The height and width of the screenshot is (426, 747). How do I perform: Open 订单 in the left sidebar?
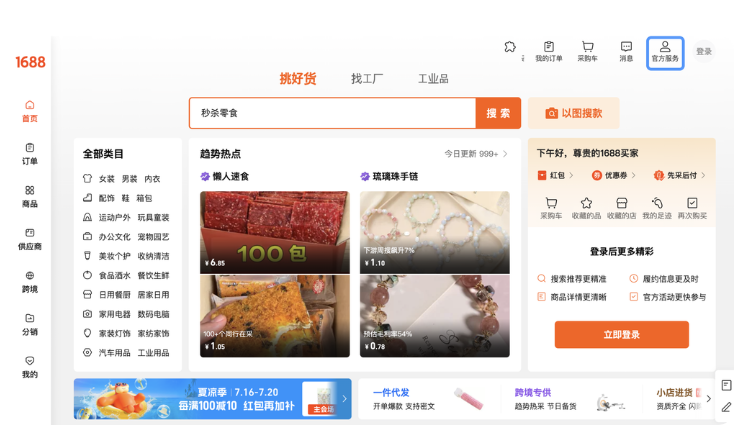pos(30,154)
